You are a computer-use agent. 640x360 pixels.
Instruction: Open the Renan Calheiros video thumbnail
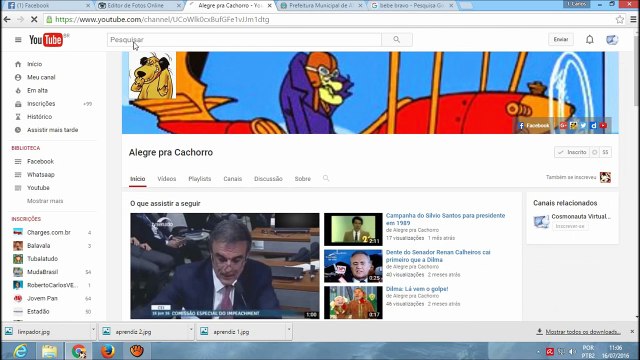tap(353, 266)
